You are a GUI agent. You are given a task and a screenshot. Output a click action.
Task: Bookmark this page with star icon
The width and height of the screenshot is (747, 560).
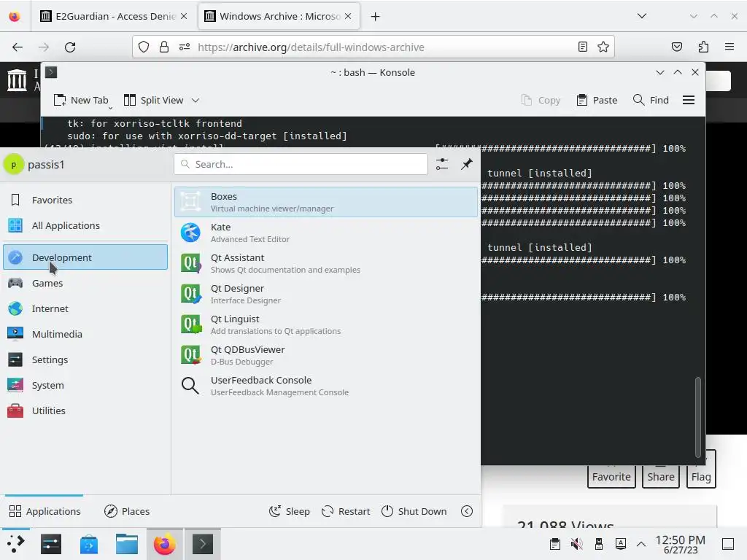coord(603,47)
